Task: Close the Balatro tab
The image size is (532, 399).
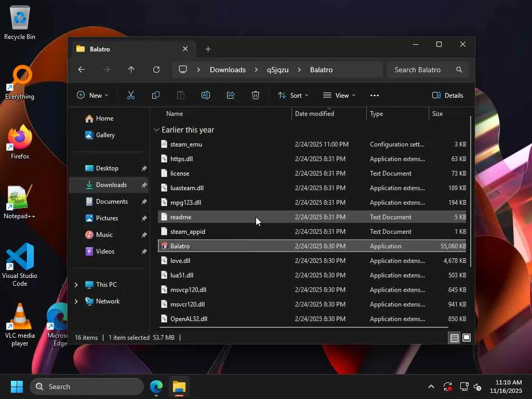Action: coord(185,49)
